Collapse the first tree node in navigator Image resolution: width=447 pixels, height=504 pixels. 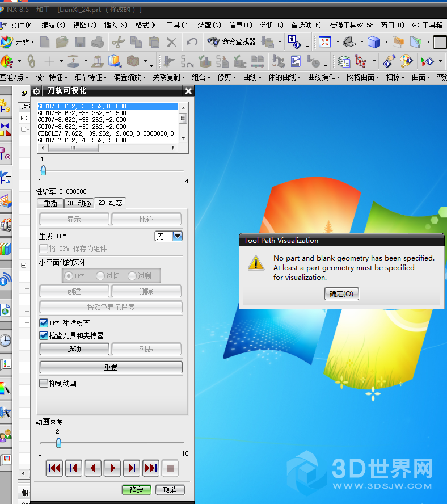(23, 129)
